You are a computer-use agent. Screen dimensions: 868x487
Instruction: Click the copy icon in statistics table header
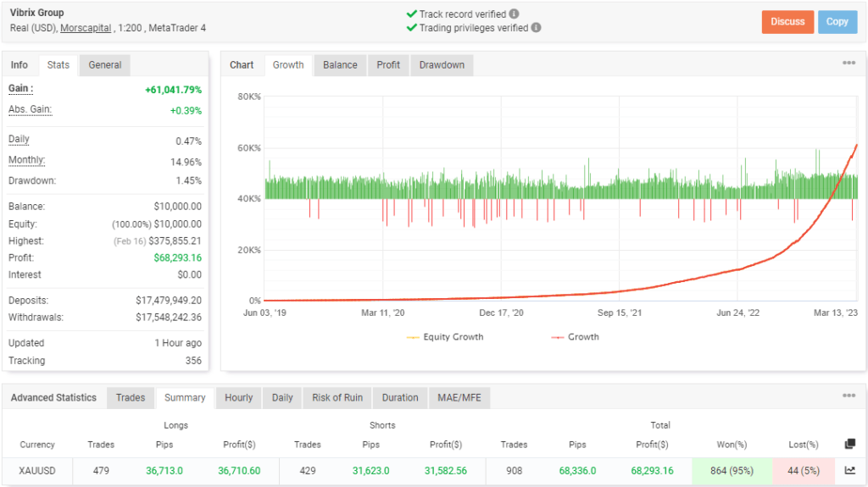tap(849, 444)
